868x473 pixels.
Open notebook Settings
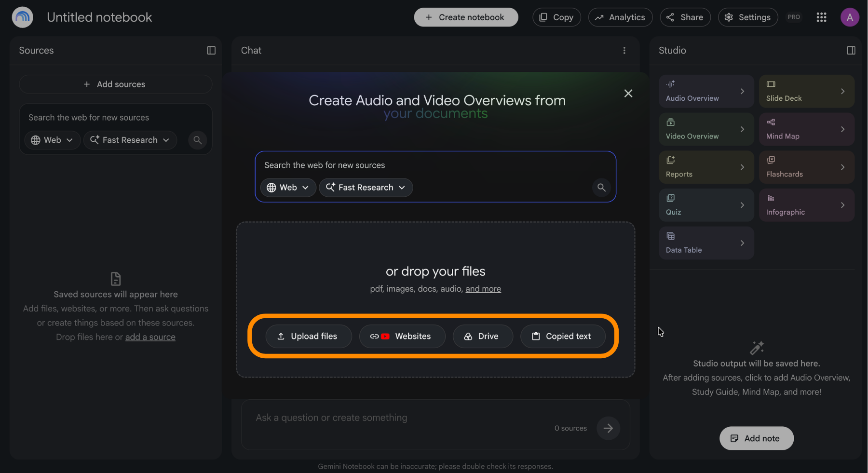748,17
